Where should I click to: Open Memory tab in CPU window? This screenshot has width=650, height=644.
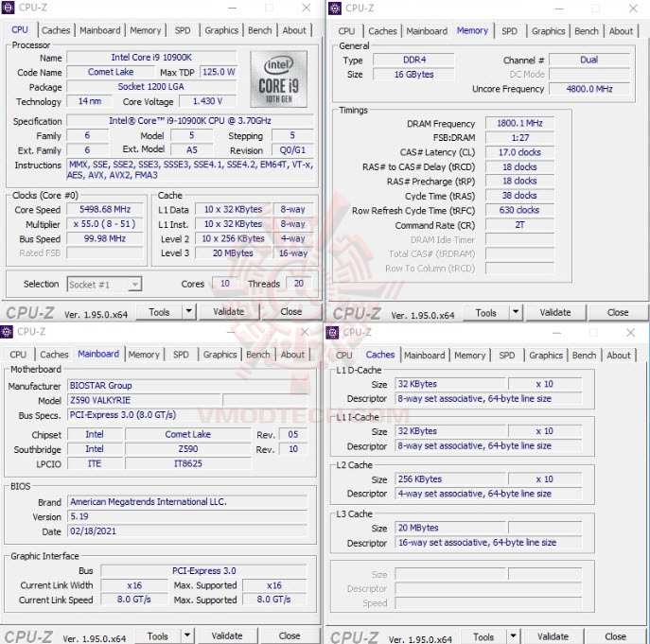coord(146,30)
